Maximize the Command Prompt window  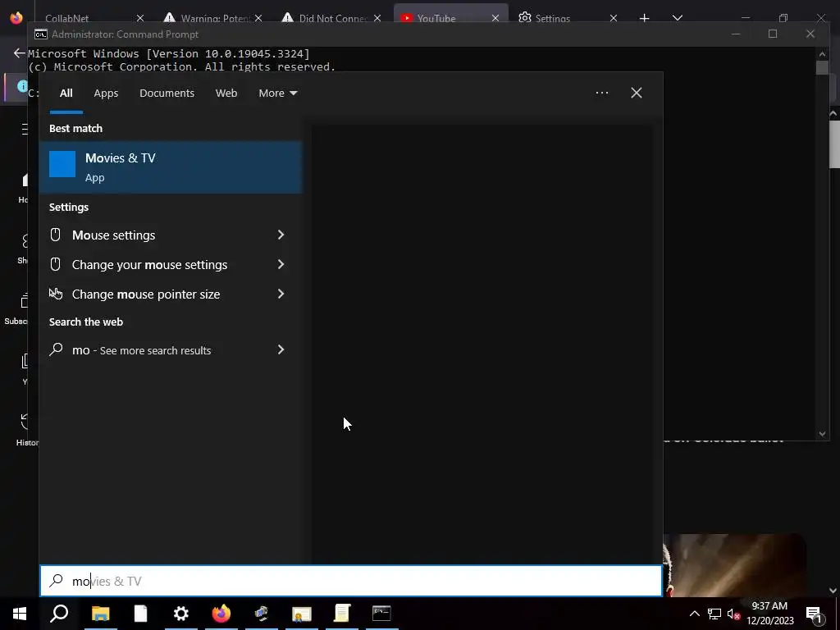(x=773, y=34)
